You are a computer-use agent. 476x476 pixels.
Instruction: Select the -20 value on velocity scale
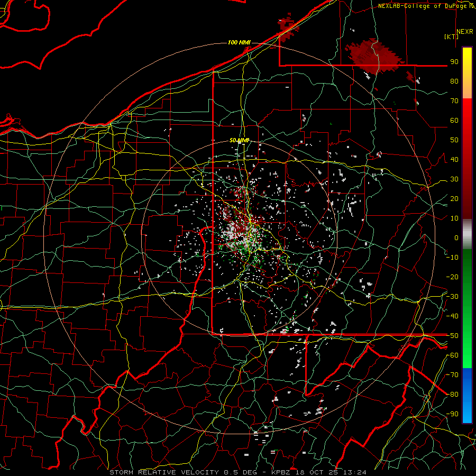tap(452, 277)
